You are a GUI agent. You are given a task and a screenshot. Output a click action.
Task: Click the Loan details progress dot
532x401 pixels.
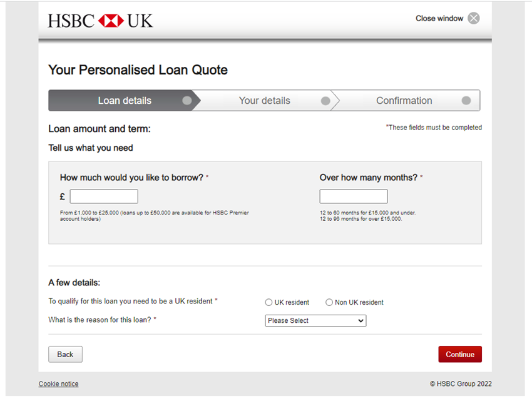pyautogui.click(x=187, y=100)
